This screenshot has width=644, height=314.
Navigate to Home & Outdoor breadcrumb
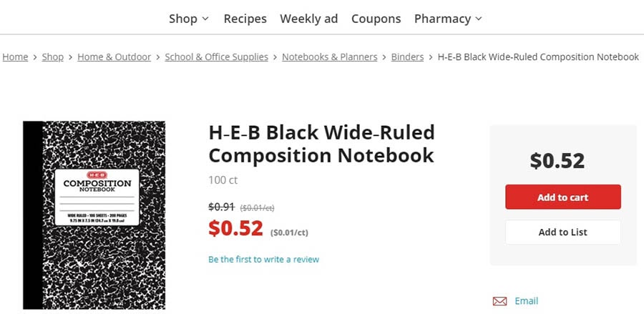(114, 57)
